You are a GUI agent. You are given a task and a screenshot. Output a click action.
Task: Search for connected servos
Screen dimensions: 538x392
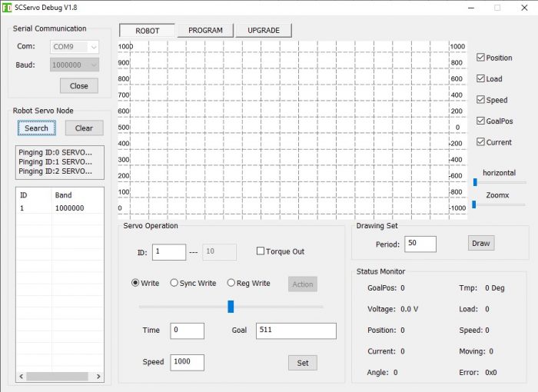pyautogui.click(x=36, y=128)
